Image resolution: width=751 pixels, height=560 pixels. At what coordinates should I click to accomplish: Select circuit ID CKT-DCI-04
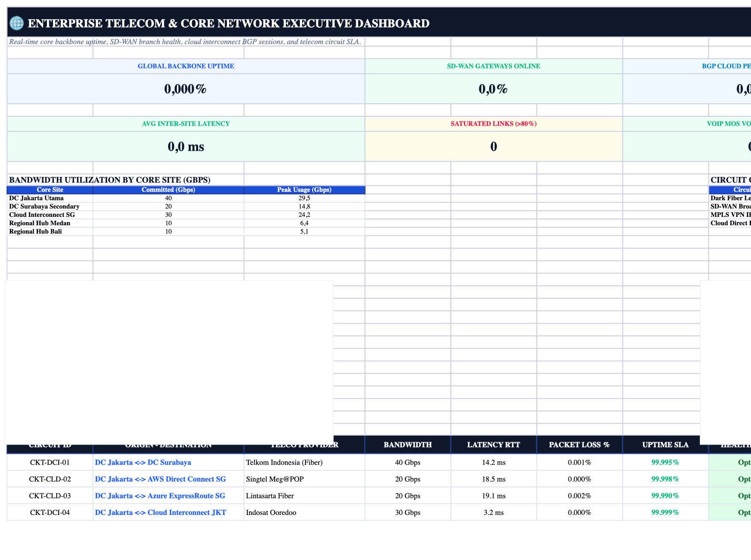tap(50, 513)
